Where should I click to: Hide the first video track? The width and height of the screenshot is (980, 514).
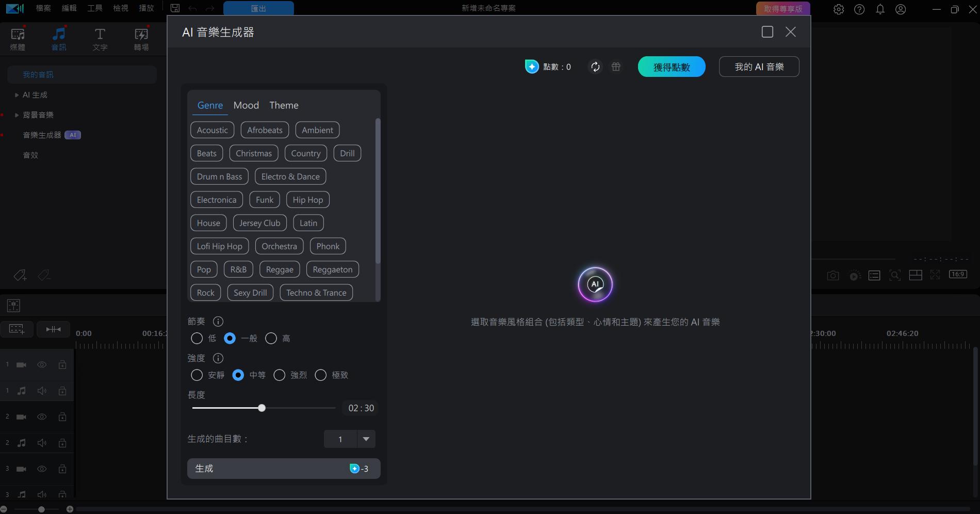(x=42, y=364)
